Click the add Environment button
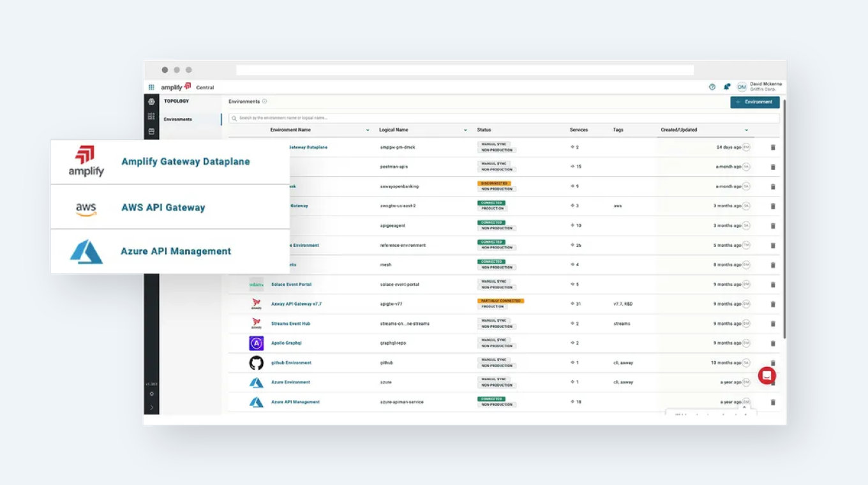868x485 pixels. tap(754, 102)
